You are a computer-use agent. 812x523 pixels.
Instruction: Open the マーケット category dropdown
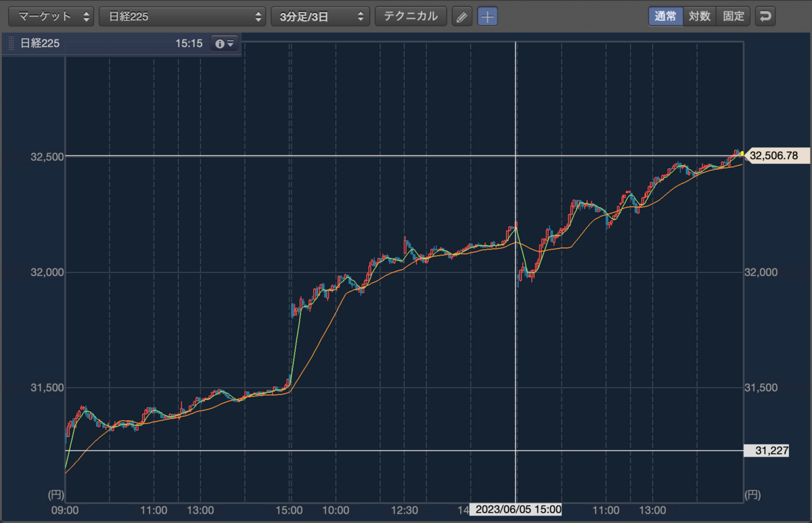click(51, 16)
